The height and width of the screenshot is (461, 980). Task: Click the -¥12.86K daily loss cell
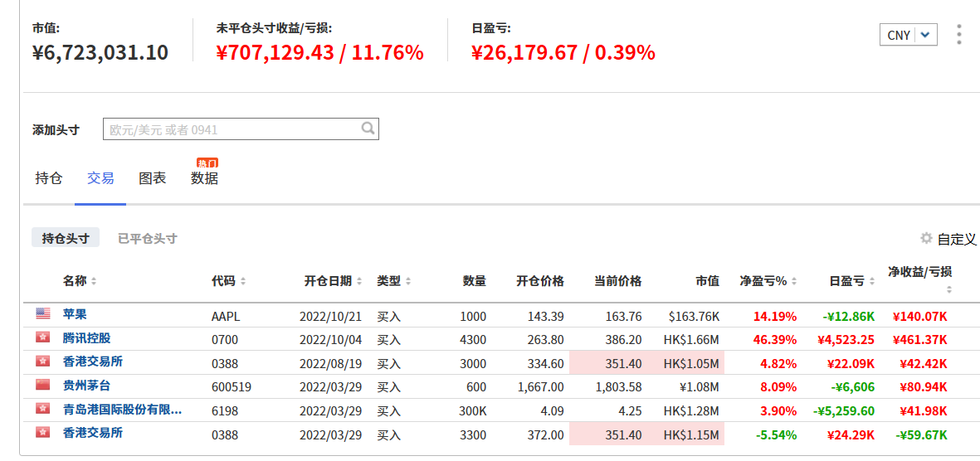click(x=849, y=317)
